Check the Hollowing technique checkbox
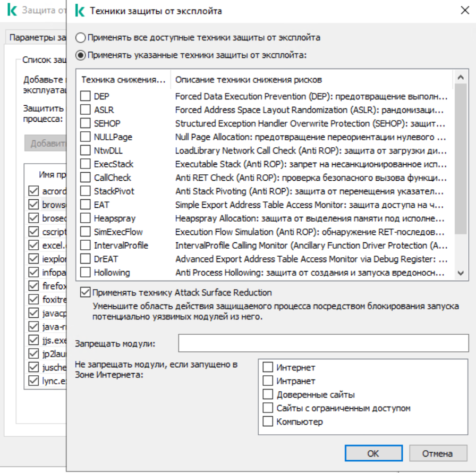This screenshot has width=476, height=473. pyautogui.click(x=86, y=272)
